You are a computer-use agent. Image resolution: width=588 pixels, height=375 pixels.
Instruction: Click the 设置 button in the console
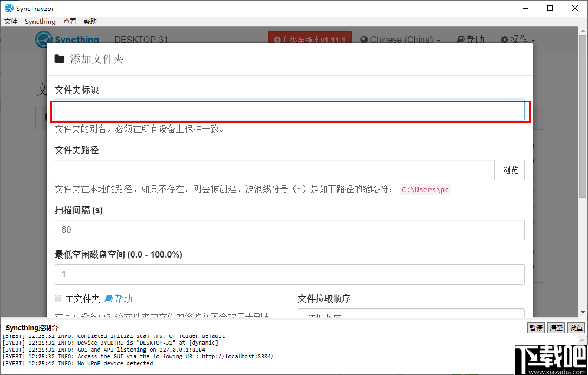577,327
